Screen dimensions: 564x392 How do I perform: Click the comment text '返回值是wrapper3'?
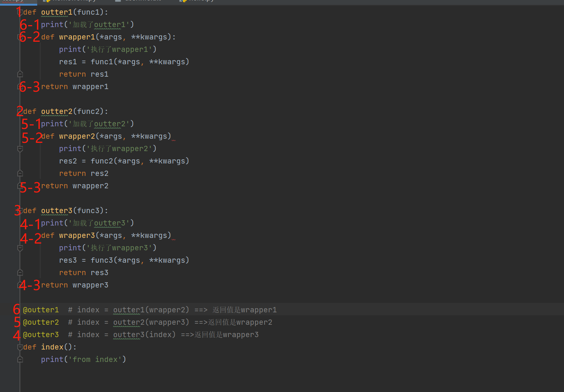coord(227,335)
